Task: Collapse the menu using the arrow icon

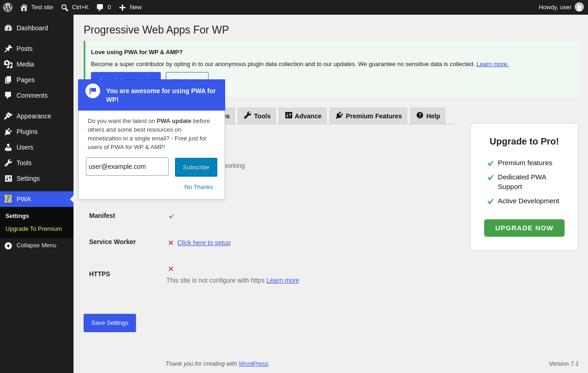Action: point(8,246)
